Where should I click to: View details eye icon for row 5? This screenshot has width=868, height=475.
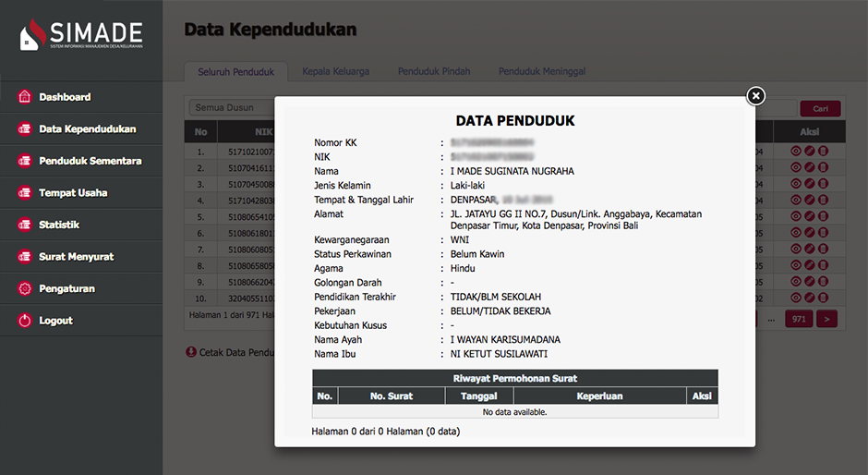796,216
